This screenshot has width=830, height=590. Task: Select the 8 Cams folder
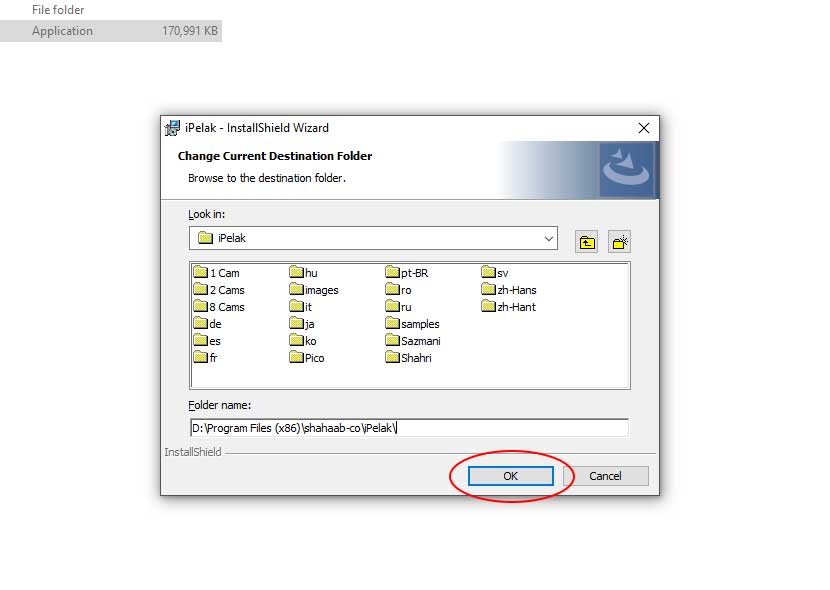(219, 307)
